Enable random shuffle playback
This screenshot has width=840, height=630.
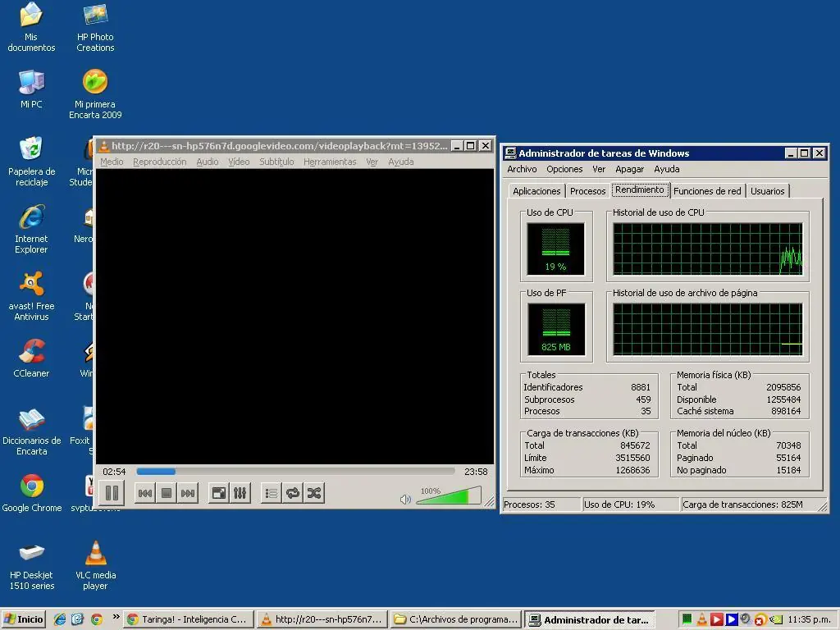click(314, 493)
